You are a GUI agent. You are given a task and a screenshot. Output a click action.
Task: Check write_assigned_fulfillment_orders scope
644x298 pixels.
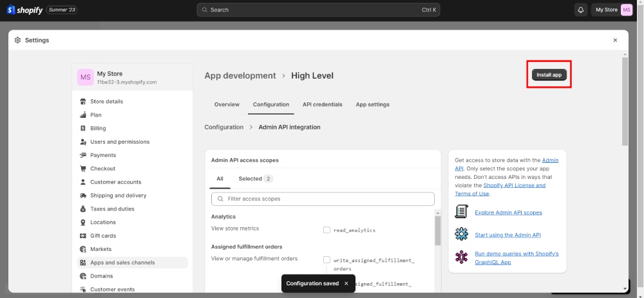327,260
